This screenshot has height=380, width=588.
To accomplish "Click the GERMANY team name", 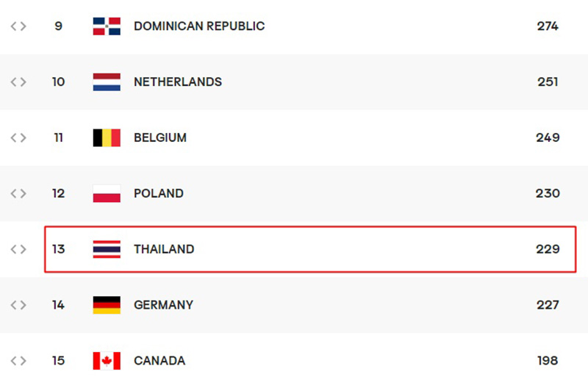I will (163, 305).
